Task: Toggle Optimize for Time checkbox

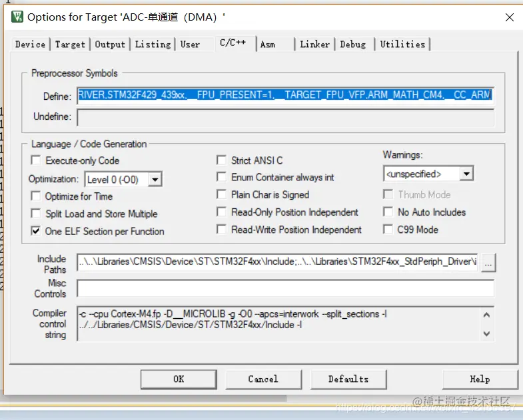Action: pyautogui.click(x=36, y=196)
